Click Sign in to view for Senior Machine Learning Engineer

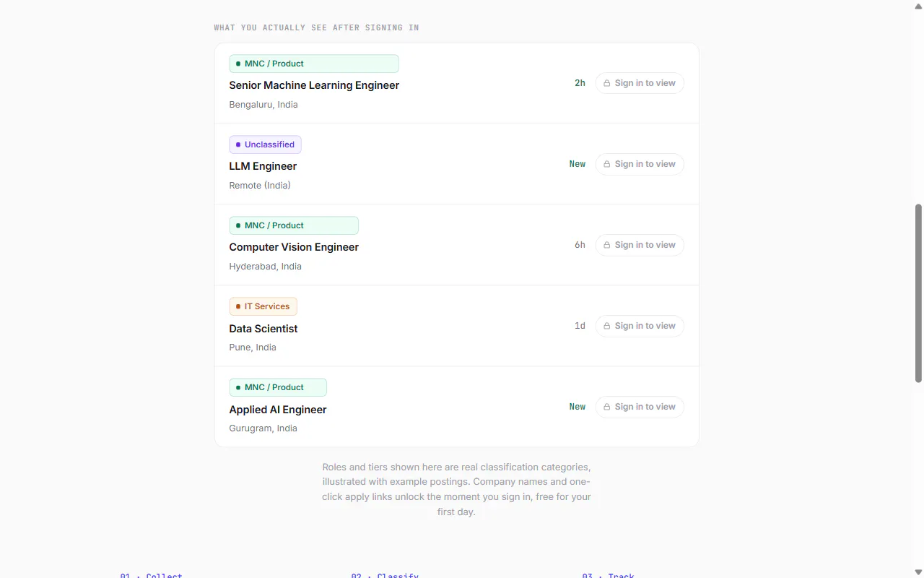click(x=640, y=83)
